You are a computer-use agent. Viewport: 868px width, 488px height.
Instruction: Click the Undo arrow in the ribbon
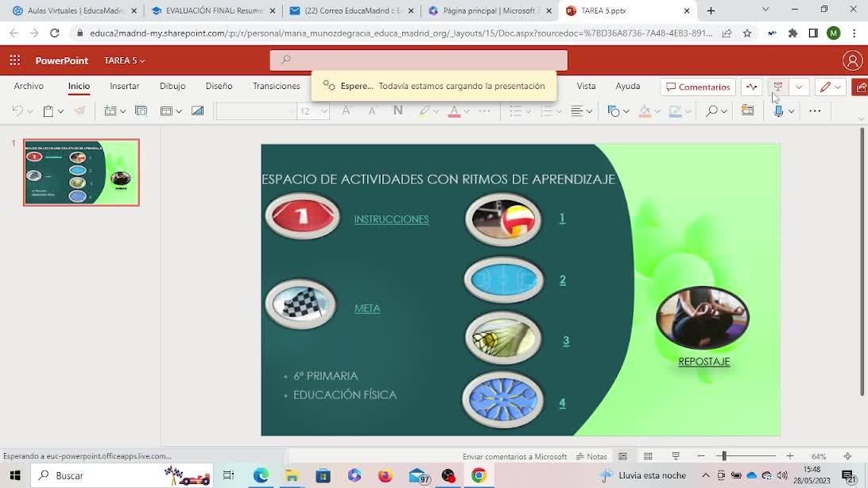[17, 111]
